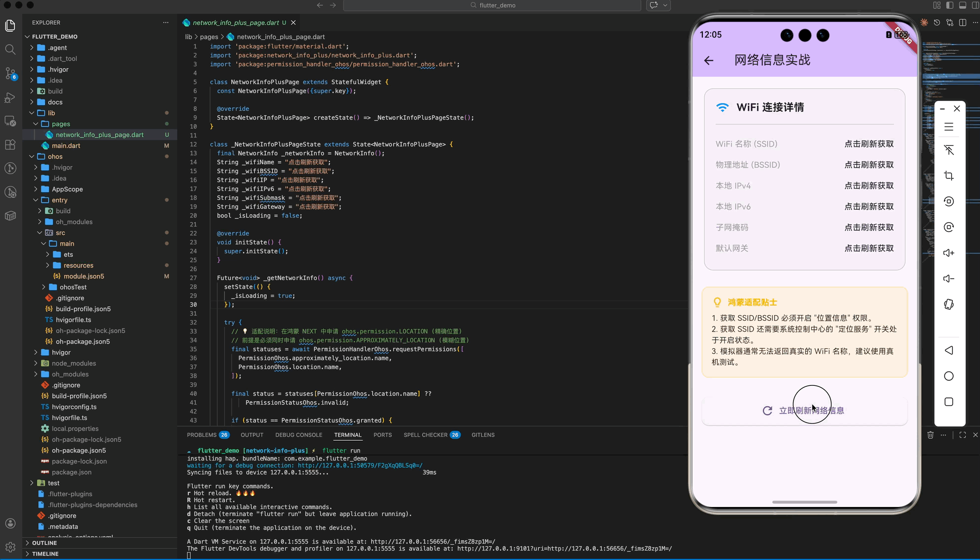Maximize the terminal panel size
Viewport: 980px width, 560px height.
pos(962,435)
